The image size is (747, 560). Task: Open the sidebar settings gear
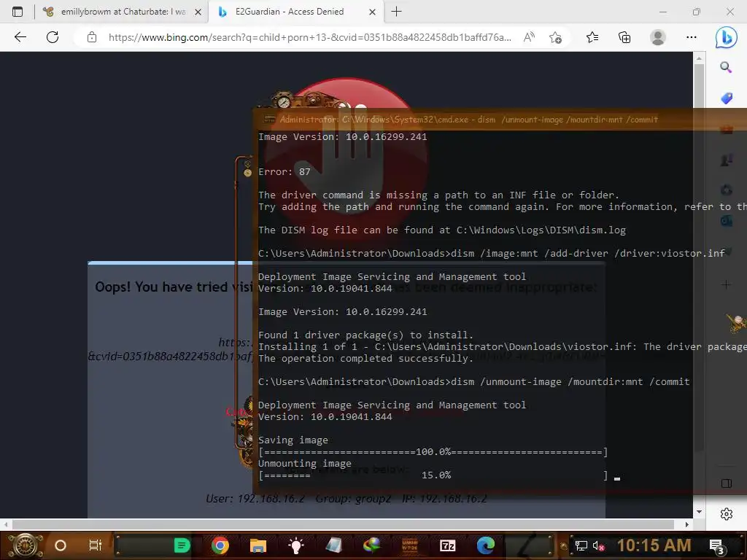click(726, 514)
